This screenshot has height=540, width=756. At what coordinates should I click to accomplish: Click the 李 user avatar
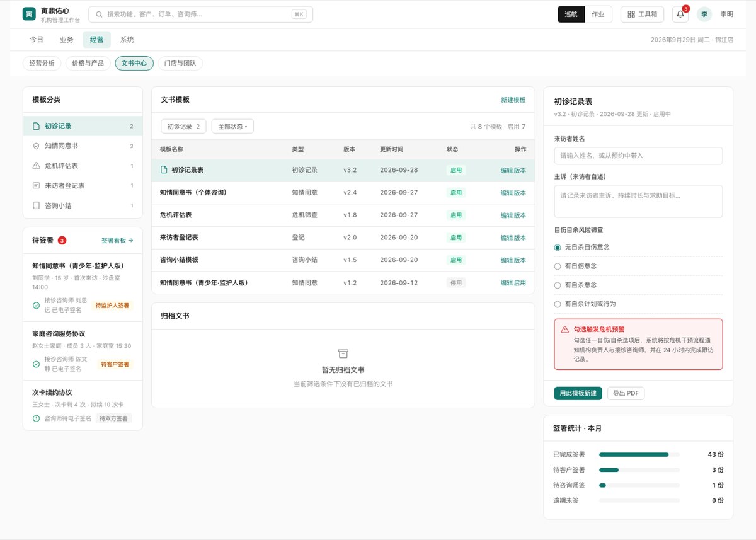(704, 14)
